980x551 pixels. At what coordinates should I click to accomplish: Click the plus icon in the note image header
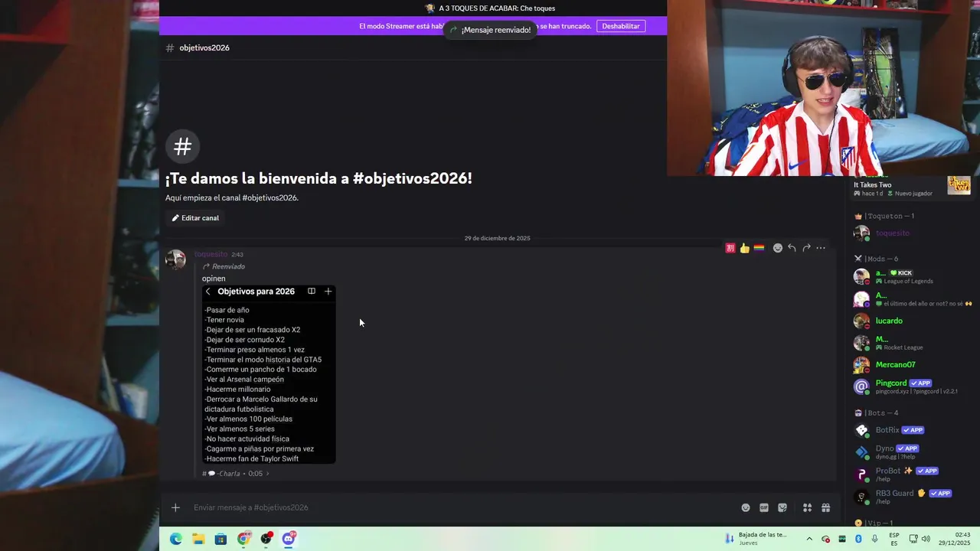tap(328, 292)
